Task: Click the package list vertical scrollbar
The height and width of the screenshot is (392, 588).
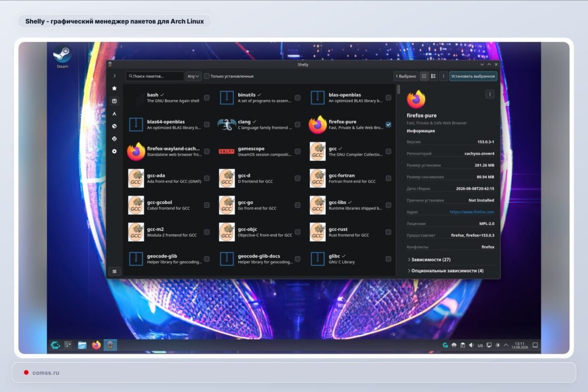Action: coord(398,89)
